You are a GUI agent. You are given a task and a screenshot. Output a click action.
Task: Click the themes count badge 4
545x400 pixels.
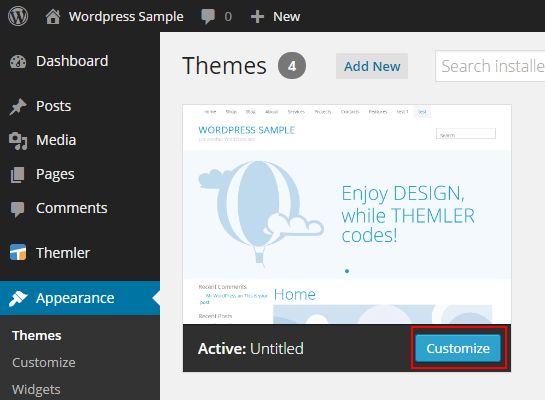(x=292, y=66)
